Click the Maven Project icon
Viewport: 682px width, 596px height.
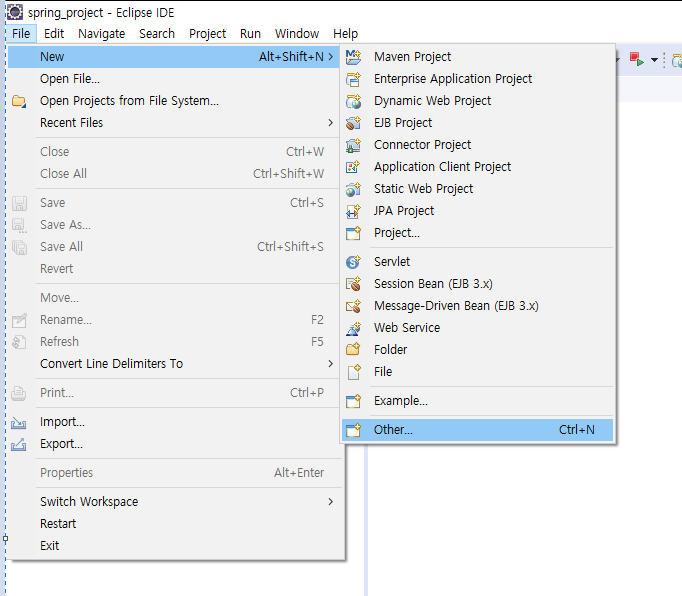coord(353,57)
